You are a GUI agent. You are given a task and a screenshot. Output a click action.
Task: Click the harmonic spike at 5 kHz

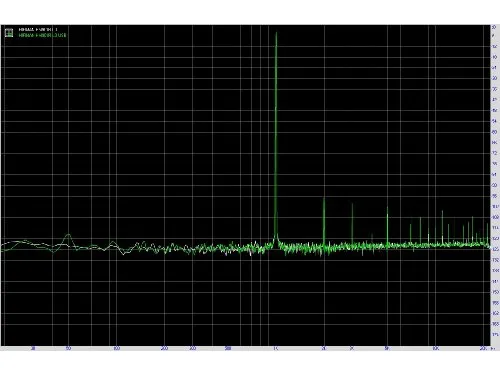click(x=387, y=209)
